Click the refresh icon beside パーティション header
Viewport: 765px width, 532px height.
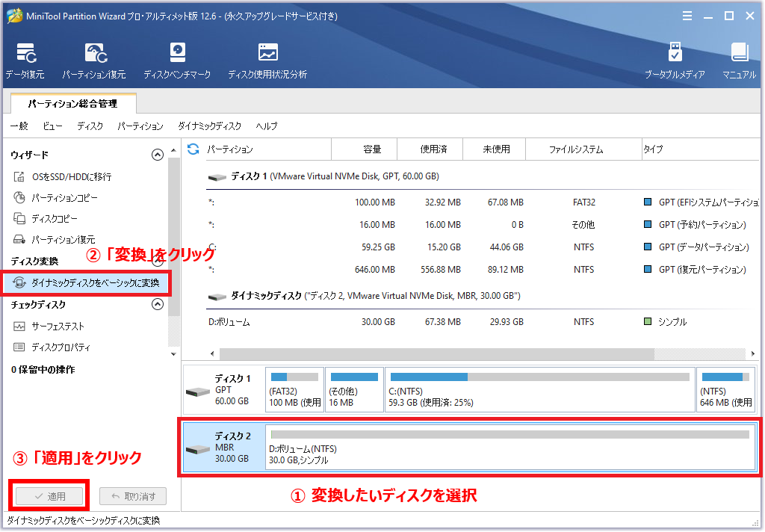(193, 149)
